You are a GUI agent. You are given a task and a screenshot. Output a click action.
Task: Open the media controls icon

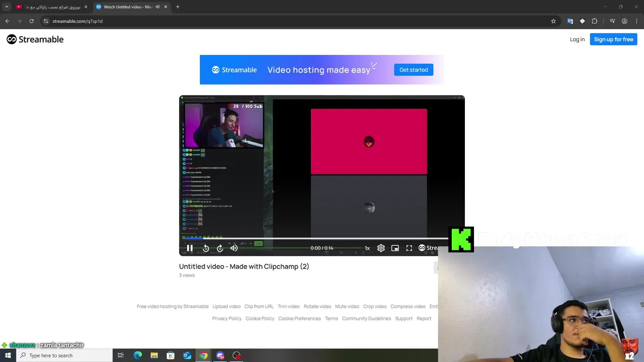[612, 21]
